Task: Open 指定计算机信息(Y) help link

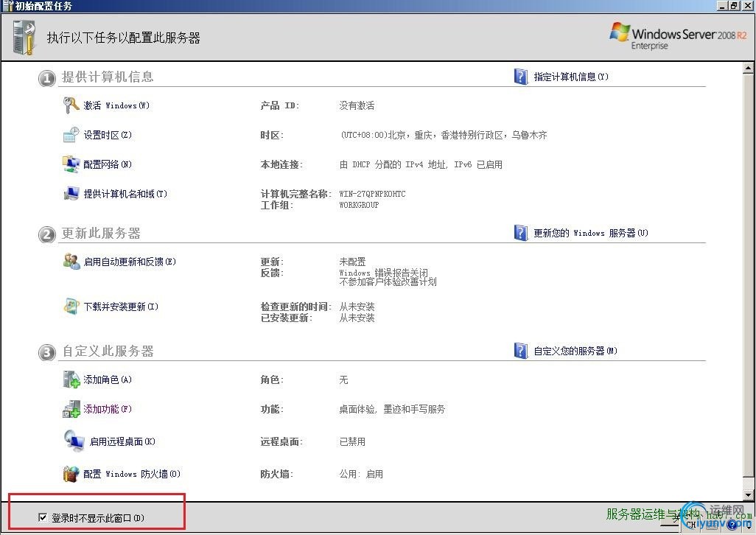Action: pos(571,77)
